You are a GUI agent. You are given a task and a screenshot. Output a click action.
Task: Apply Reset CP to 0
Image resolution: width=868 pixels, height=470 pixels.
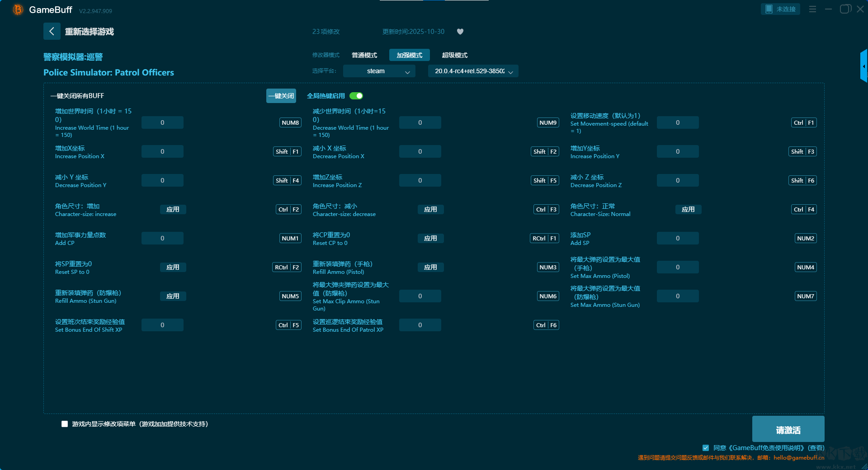click(x=430, y=238)
